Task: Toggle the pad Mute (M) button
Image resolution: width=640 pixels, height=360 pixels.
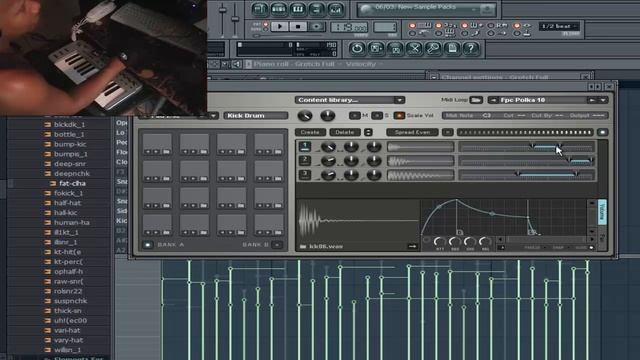Action: point(355,116)
